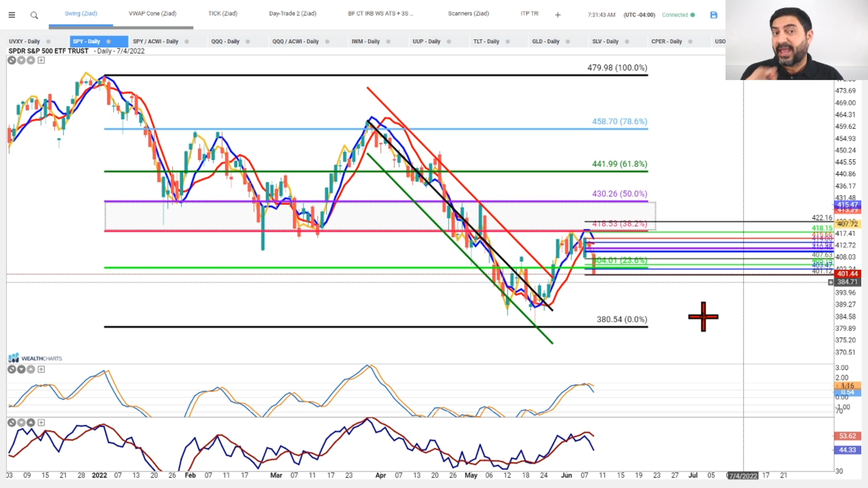Image resolution: width=868 pixels, height=488 pixels.
Task: Toggle the dot on TLT - Daily tab
Action: pyautogui.click(x=508, y=42)
